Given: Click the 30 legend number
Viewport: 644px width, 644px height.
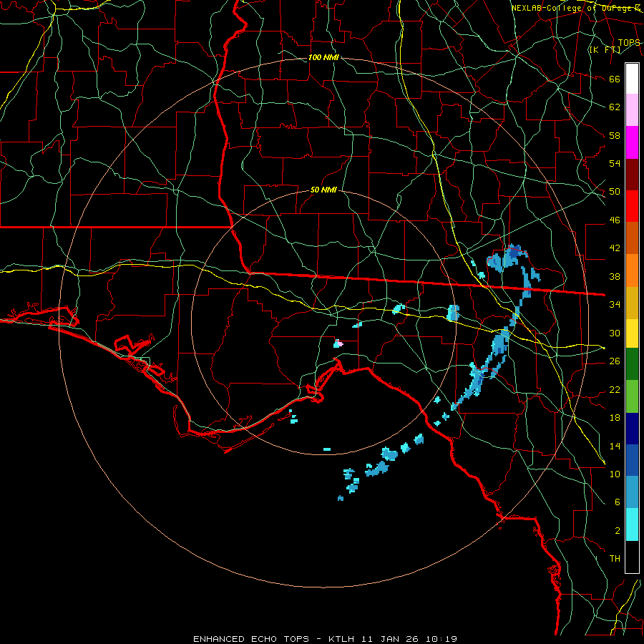Looking at the screenshot, I should click(615, 333).
